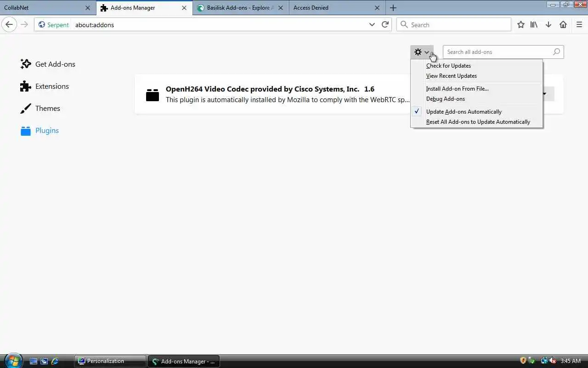Bookmark this page with the star icon
588x368 pixels.
click(x=520, y=24)
